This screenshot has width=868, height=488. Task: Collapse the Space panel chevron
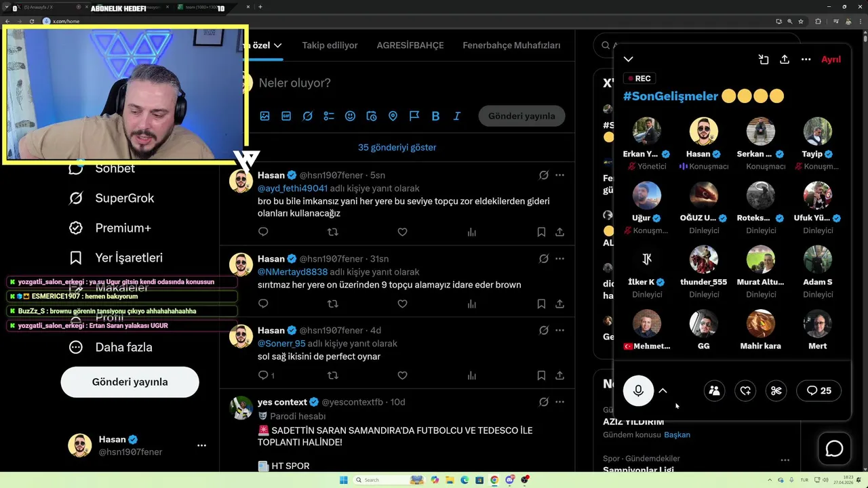(x=629, y=60)
